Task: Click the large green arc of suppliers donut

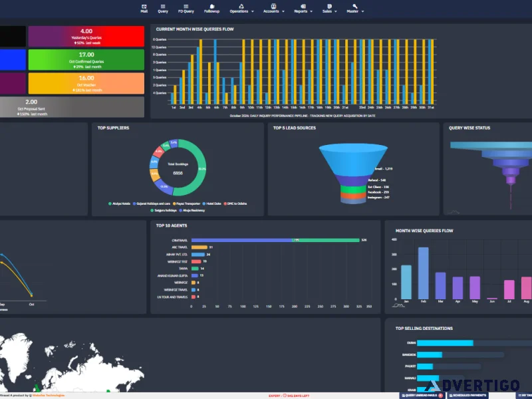Action: pyautogui.click(x=201, y=169)
